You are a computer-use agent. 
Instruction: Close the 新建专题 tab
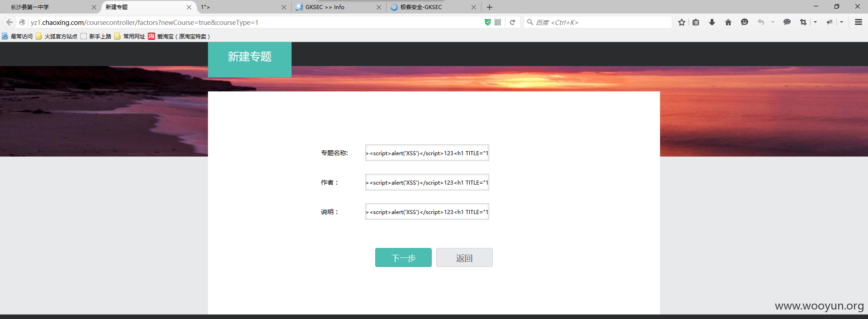(x=189, y=7)
